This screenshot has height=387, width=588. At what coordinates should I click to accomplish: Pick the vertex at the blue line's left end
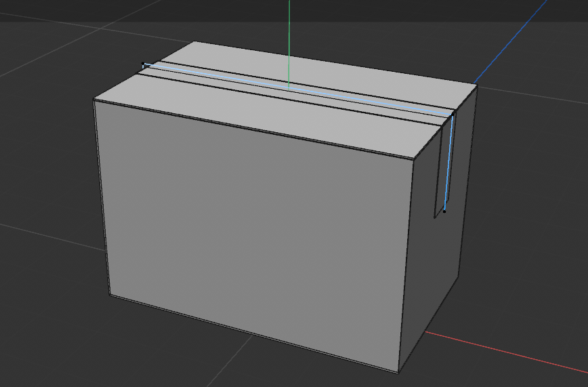coord(143,64)
